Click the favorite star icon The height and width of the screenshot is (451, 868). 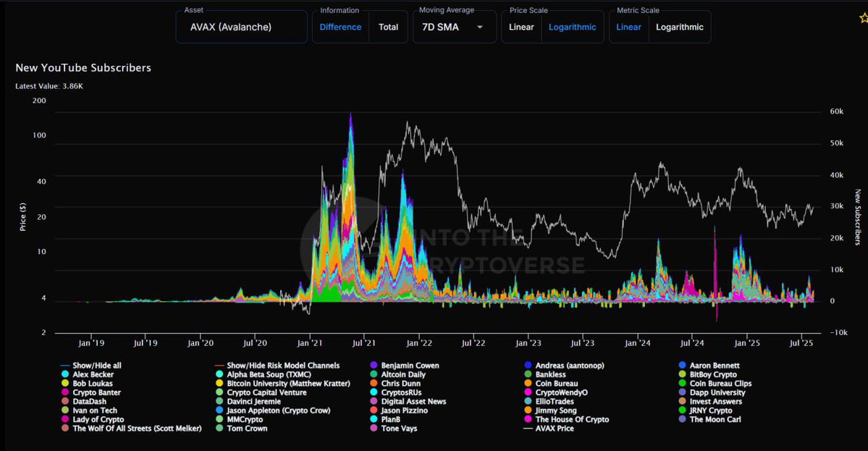coord(864,18)
